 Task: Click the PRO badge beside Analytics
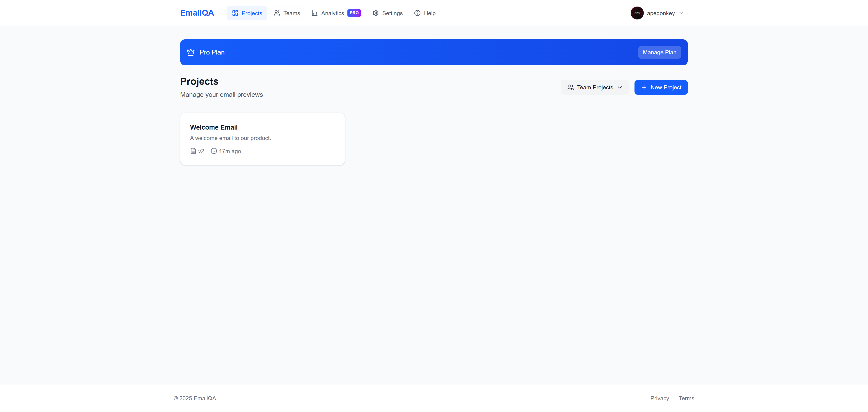click(x=354, y=13)
